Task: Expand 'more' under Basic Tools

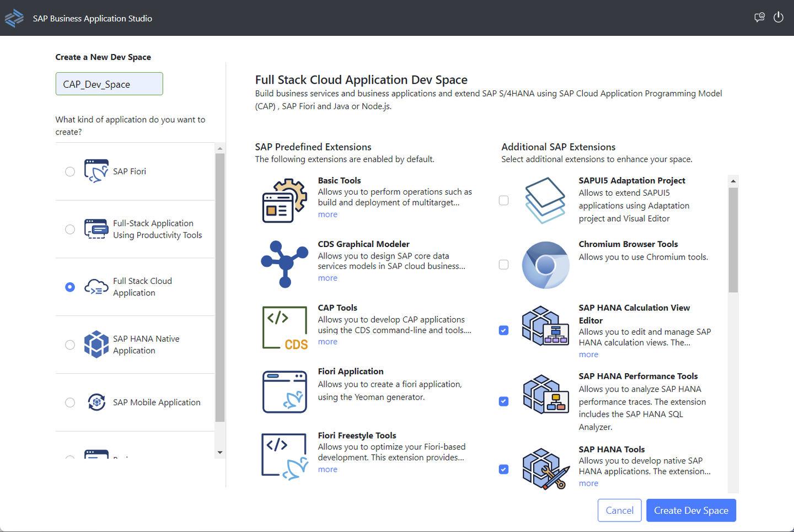Action: click(328, 214)
